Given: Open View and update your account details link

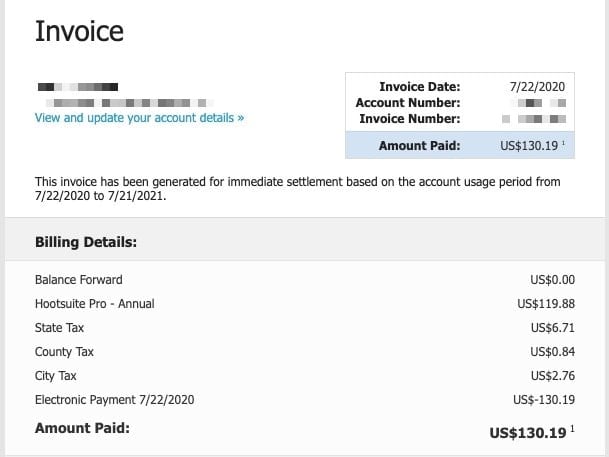Looking at the screenshot, I should click(x=139, y=118).
